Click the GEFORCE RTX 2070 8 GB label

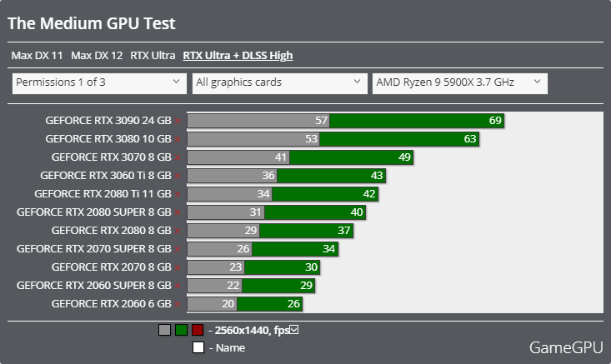[112, 267]
